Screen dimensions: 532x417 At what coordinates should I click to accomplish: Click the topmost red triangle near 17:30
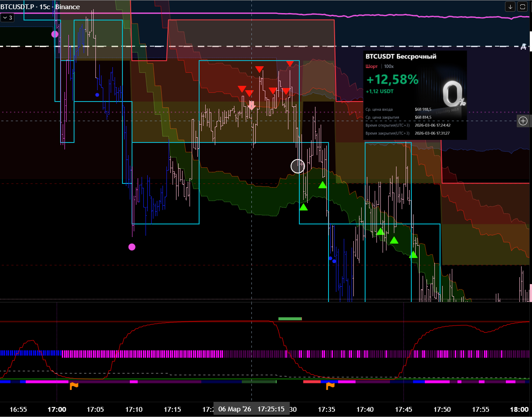click(290, 64)
